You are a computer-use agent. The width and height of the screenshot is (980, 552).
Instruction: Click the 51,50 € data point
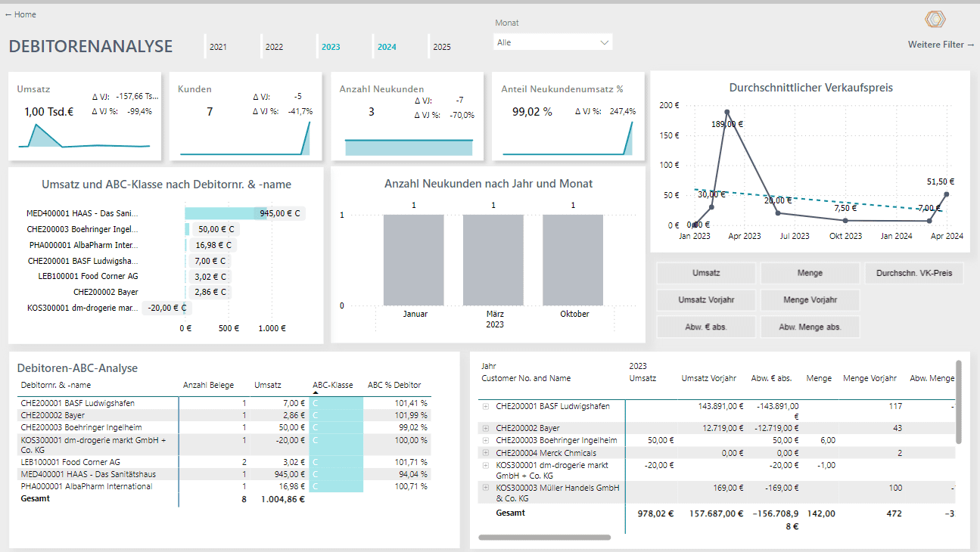(947, 194)
